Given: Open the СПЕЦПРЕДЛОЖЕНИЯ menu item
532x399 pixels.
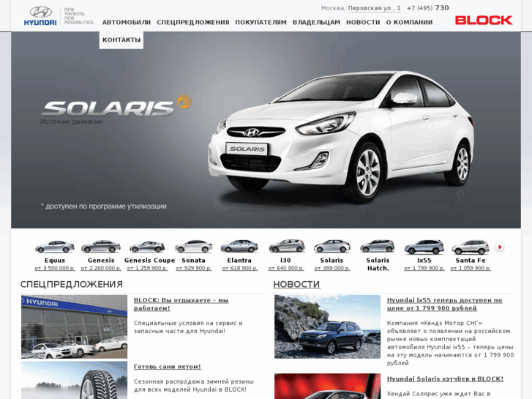Looking at the screenshot, I should click(193, 23).
